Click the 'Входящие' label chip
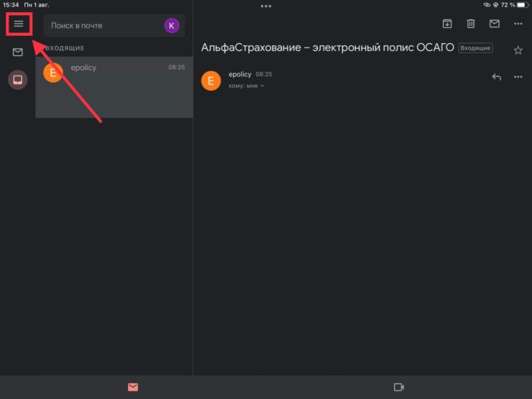The height and width of the screenshot is (399, 532). (x=476, y=48)
